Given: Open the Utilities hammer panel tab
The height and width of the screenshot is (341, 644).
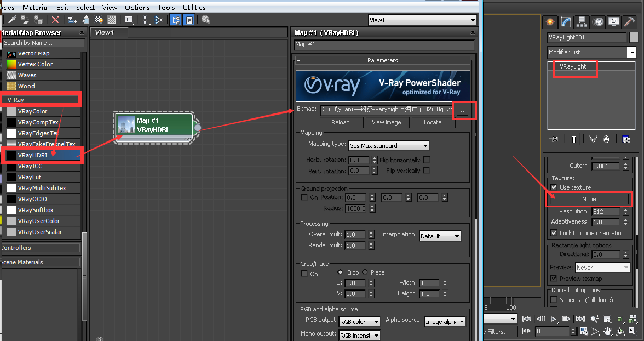Looking at the screenshot, I should [629, 22].
